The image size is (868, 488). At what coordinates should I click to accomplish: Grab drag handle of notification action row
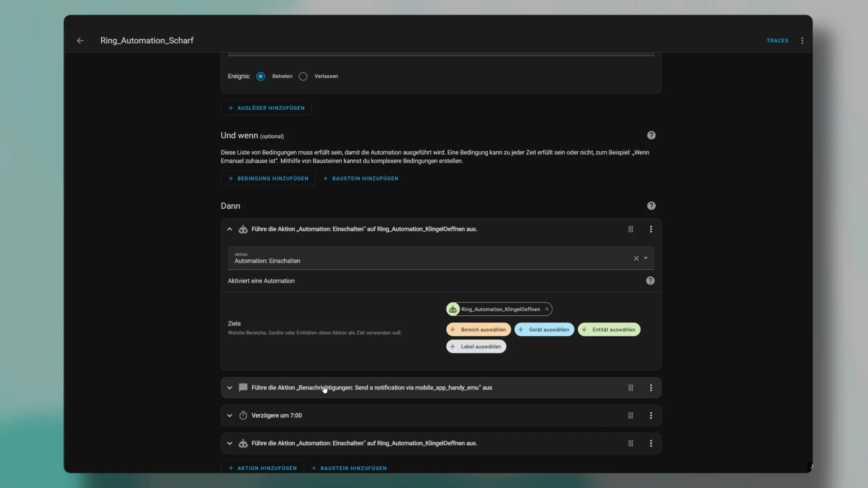point(631,388)
